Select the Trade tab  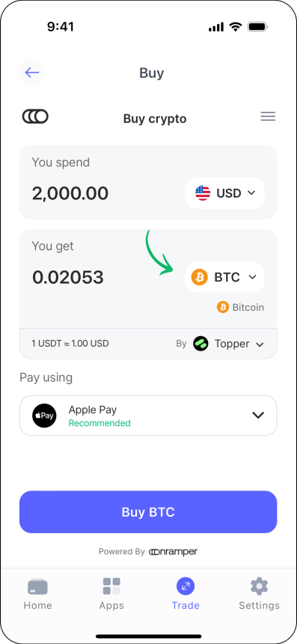click(x=186, y=594)
